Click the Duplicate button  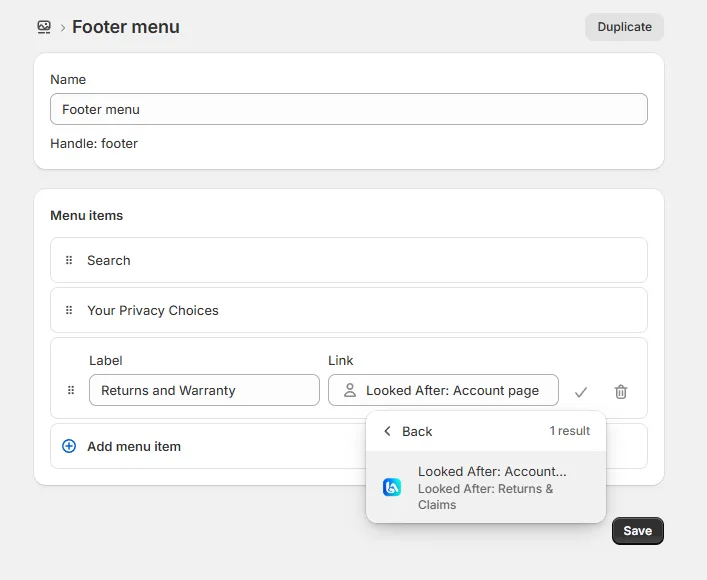click(624, 27)
